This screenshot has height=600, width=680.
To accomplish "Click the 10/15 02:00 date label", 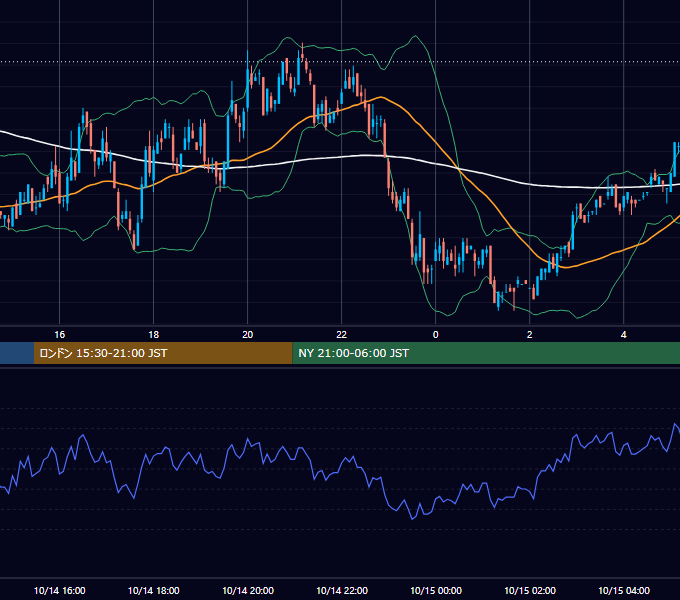I will click(530, 590).
